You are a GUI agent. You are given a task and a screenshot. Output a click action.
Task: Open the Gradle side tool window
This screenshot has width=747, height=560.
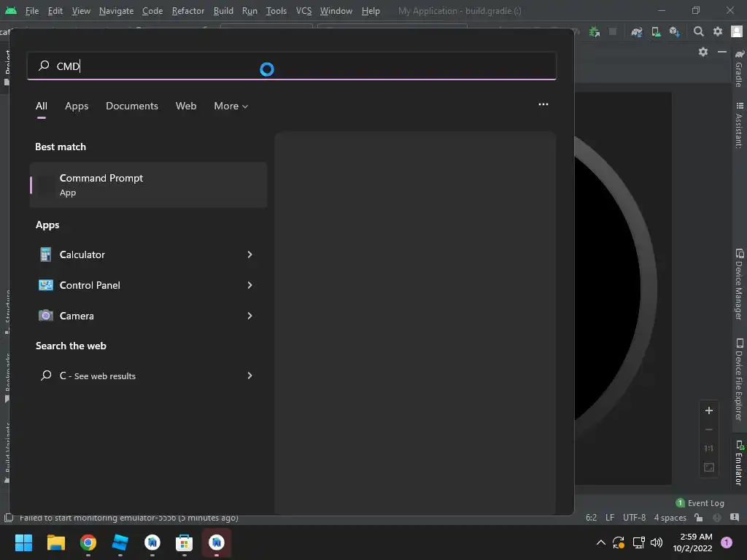(x=739, y=69)
